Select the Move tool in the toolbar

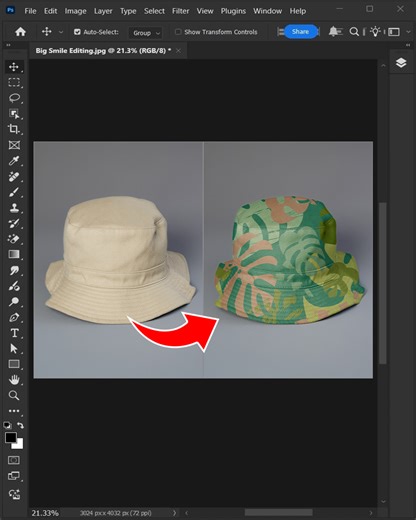click(x=14, y=67)
